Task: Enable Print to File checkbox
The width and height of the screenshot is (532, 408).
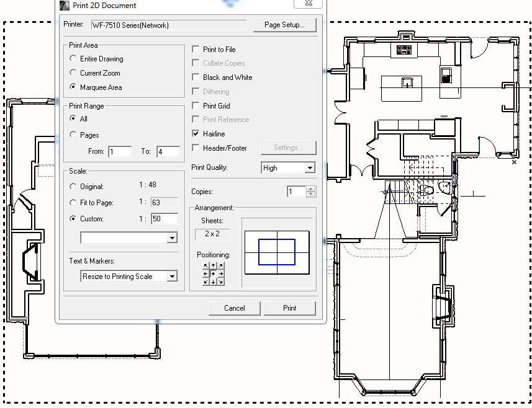Action: point(196,49)
